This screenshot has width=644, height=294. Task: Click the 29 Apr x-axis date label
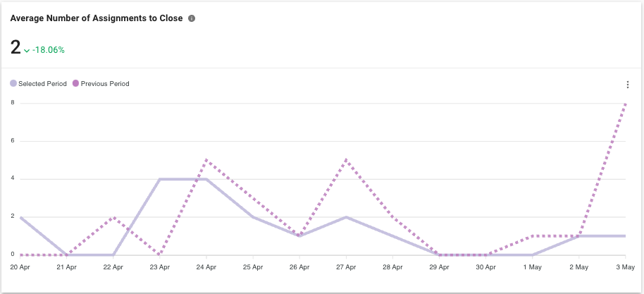tap(439, 268)
